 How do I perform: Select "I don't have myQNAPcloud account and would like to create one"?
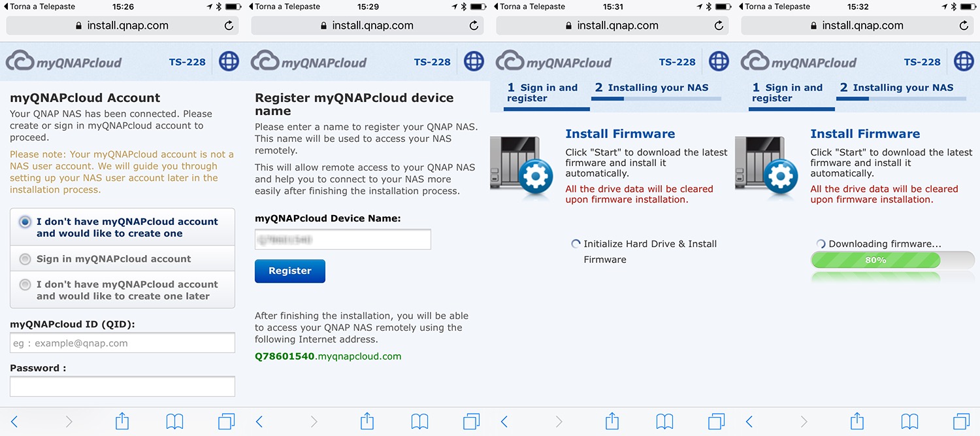[122, 227]
